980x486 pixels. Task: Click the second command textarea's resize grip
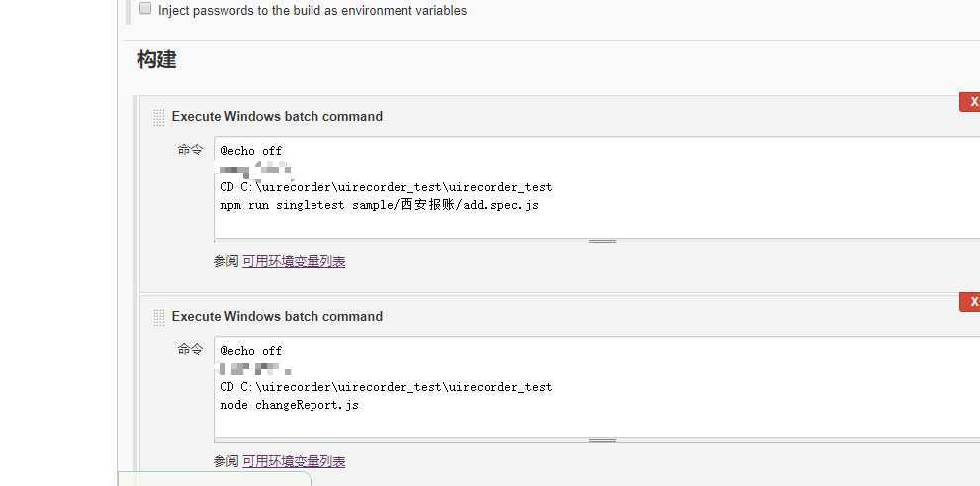point(602,440)
